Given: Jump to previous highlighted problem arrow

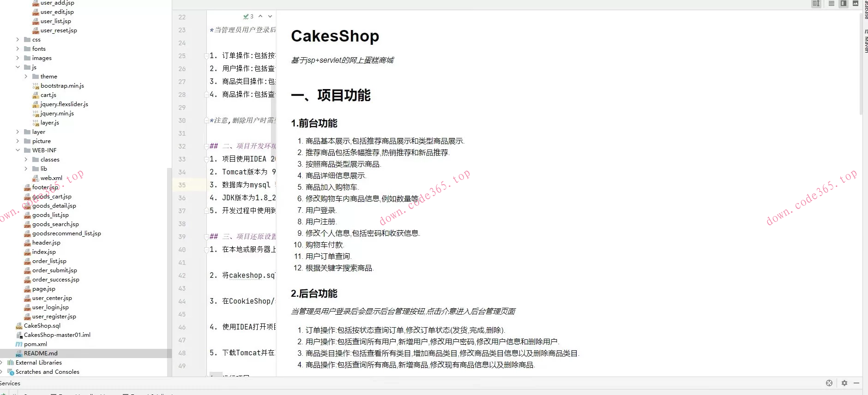Looking at the screenshot, I should coord(260,16).
